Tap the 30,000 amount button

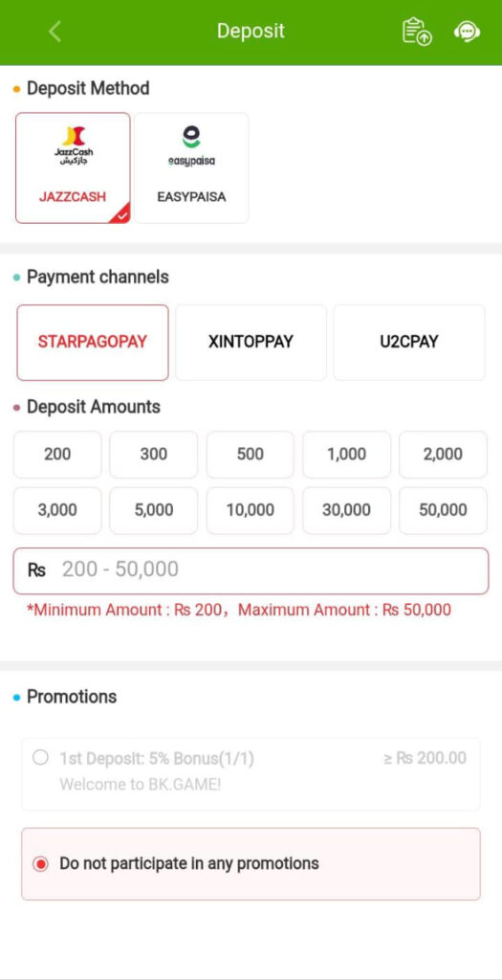pyautogui.click(x=346, y=510)
